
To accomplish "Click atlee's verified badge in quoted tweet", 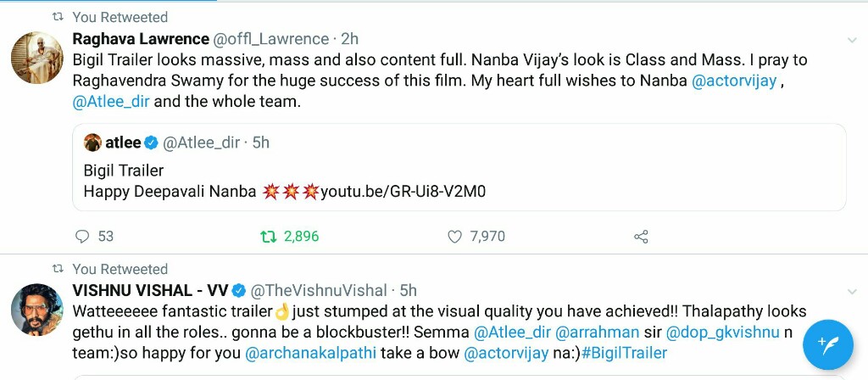I will tap(152, 142).
